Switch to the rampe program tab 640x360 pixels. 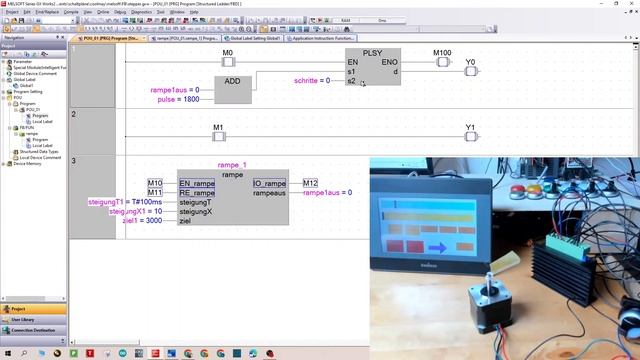pyautogui.click(x=184, y=38)
